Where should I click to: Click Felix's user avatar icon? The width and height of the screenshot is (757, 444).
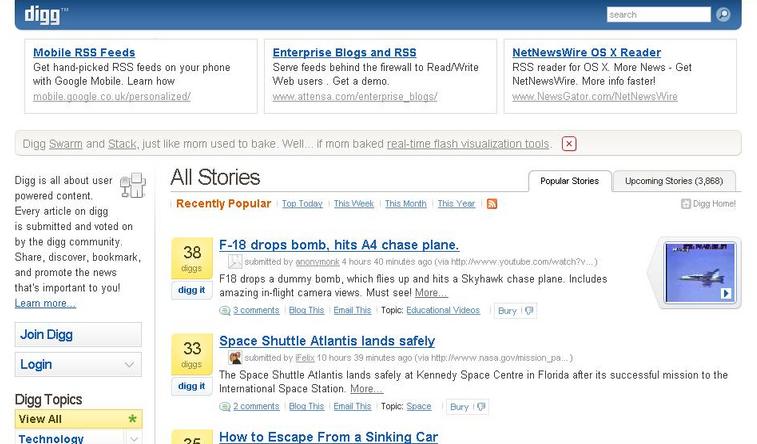click(x=235, y=358)
